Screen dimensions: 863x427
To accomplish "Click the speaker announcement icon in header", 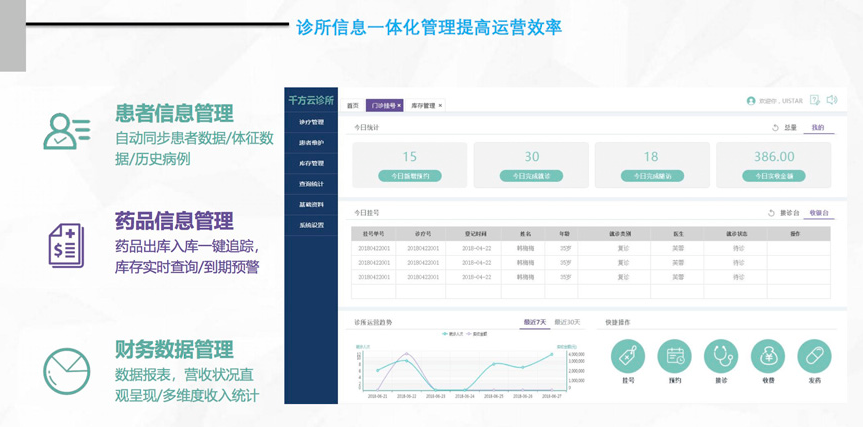I will [x=832, y=100].
